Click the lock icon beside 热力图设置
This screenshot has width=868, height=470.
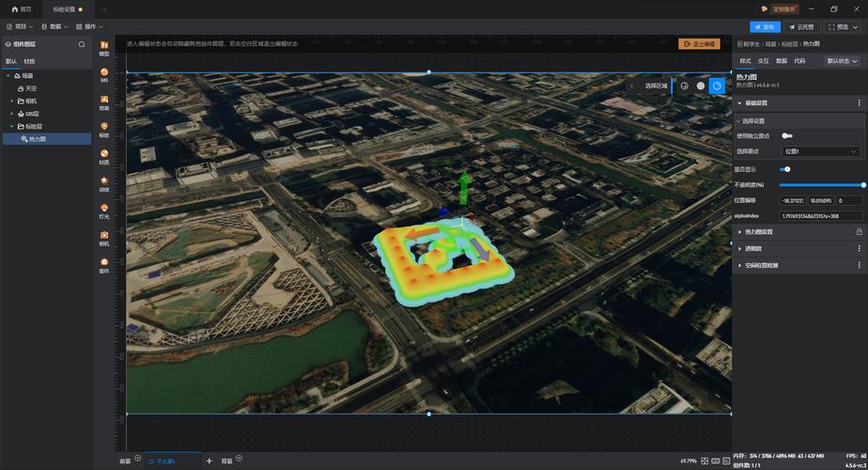(860, 231)
